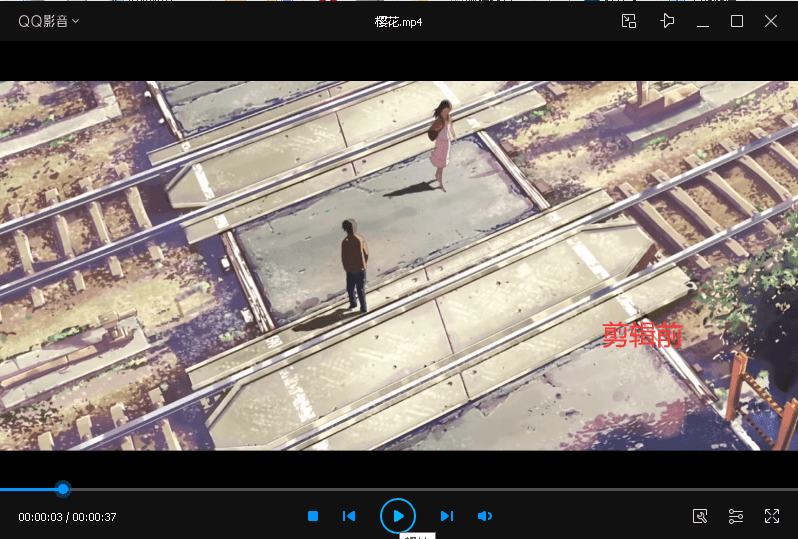Open the QQ影音 main menu dropdown

pos(48,21)
